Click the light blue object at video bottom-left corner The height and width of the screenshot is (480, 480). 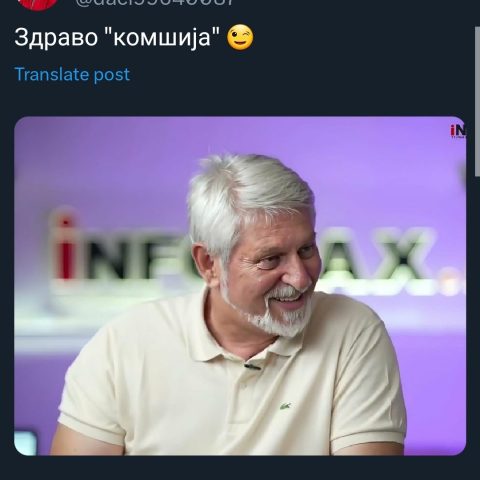pos(25,443)
